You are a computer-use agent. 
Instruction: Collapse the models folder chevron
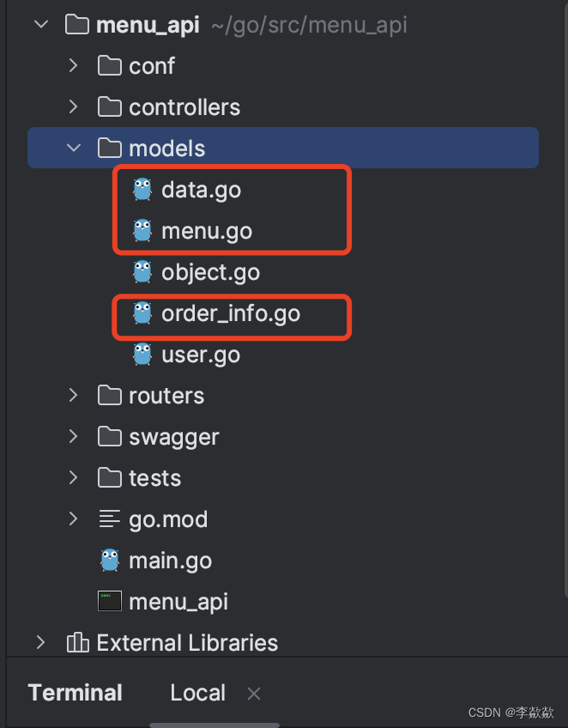74,148
